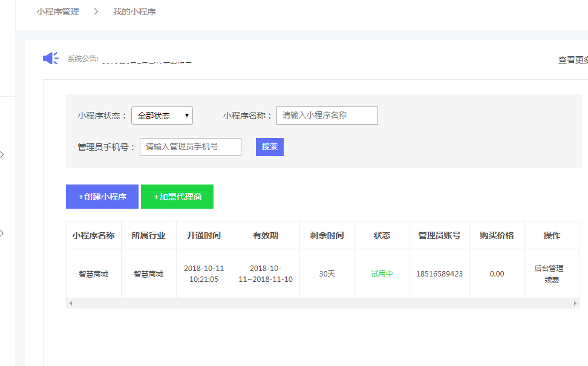
Task: Open the 查看更多 announcements link
Action: (x=572, y=60)
